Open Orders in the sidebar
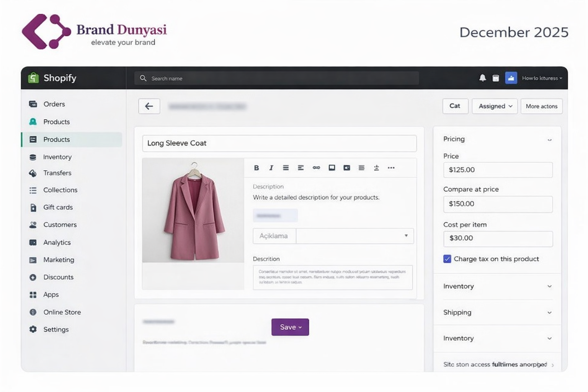 pos(54,104)
